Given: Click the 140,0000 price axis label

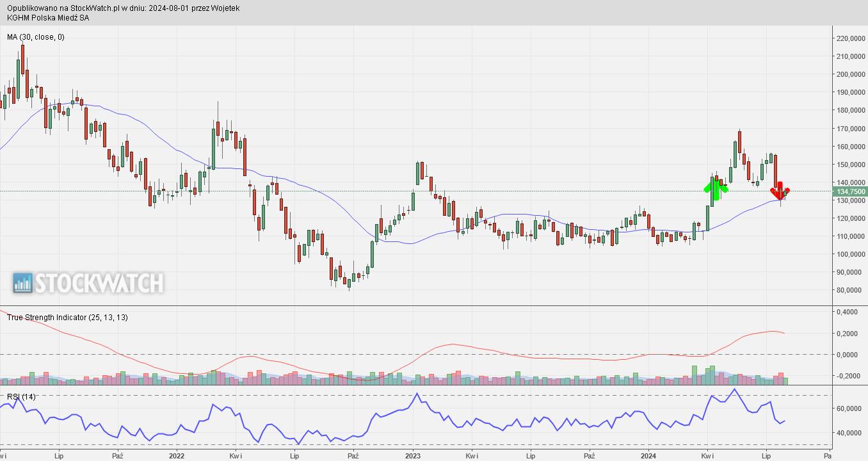Looking at the screenshot, I should (851, 182).
